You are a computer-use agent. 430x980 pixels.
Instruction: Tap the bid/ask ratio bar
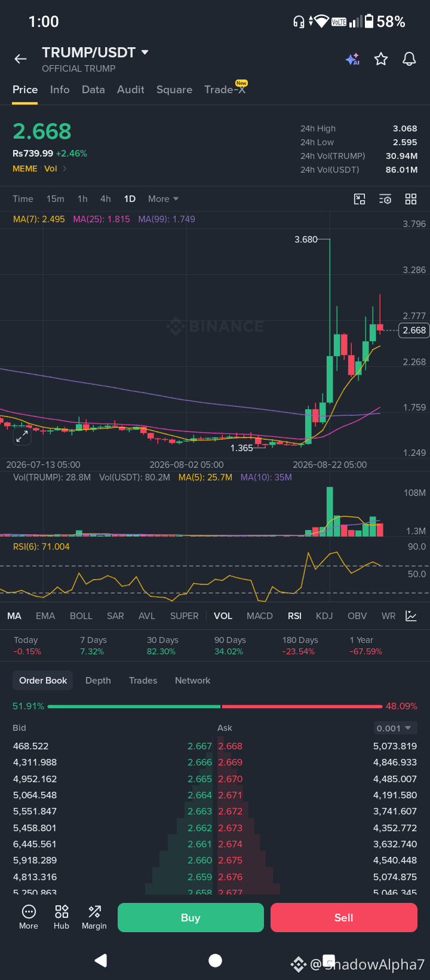coord(215,706)
